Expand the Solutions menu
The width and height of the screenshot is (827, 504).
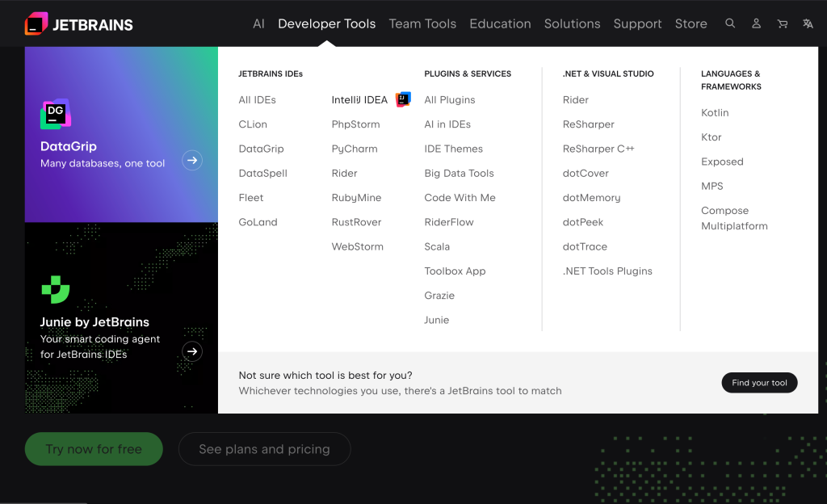point(573,23)
